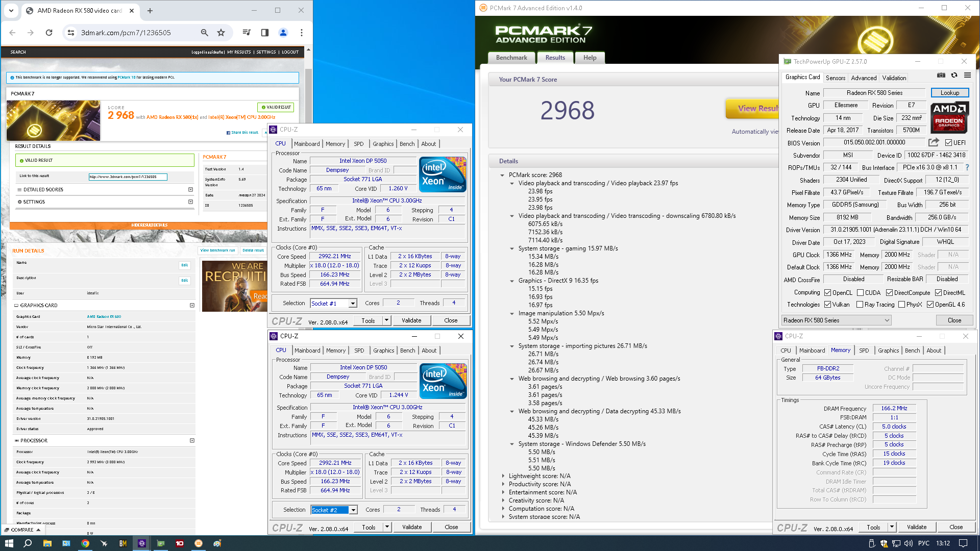Screen dimensions: 980x551
Task: Open the Socket #1 selection dropdown
Action: point(353,304)
